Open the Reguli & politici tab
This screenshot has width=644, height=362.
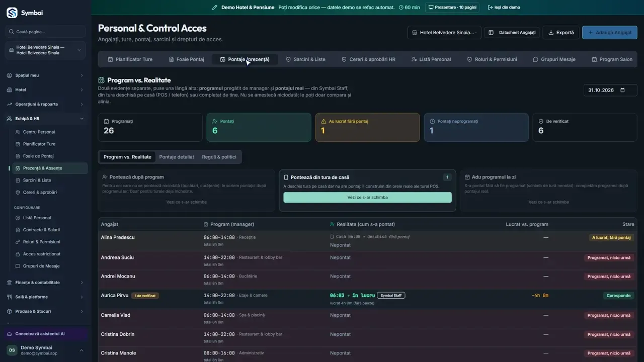pyautogui.click(x=219, y=157)
